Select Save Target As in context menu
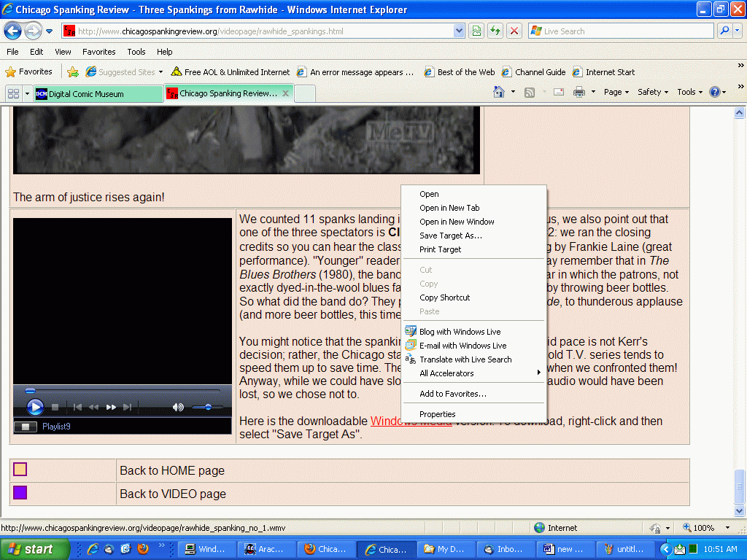Screen dimensions: 747x560 [x=451, y=236]
